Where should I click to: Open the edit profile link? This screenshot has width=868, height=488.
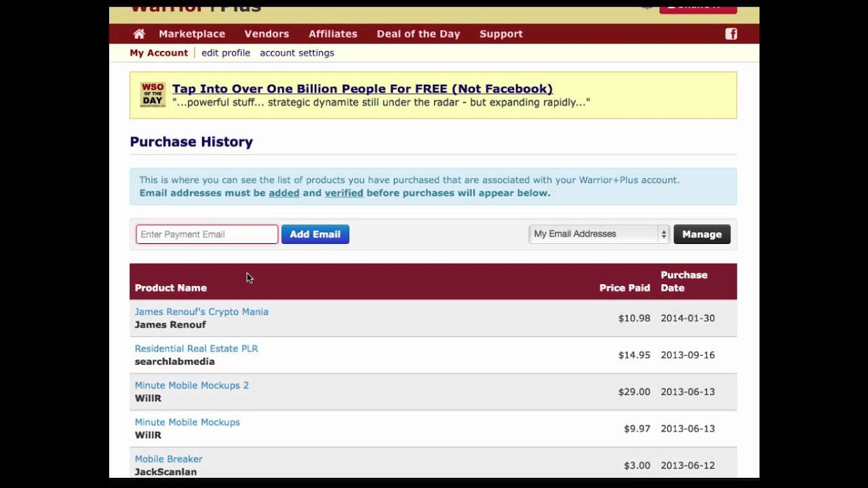(x=226, y=53)
